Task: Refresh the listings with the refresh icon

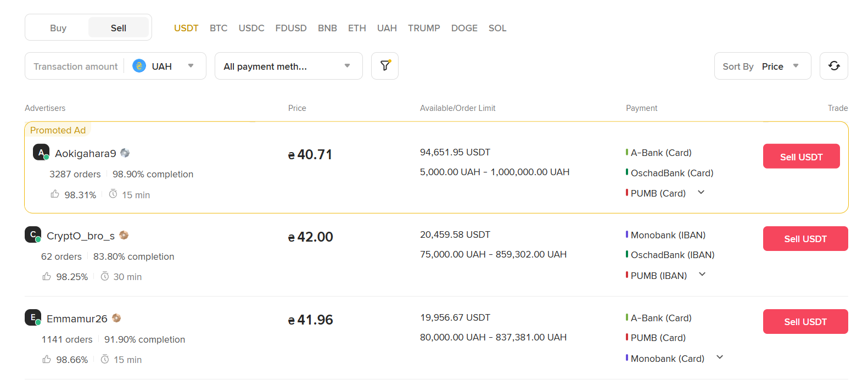Action: coord(833,66)
